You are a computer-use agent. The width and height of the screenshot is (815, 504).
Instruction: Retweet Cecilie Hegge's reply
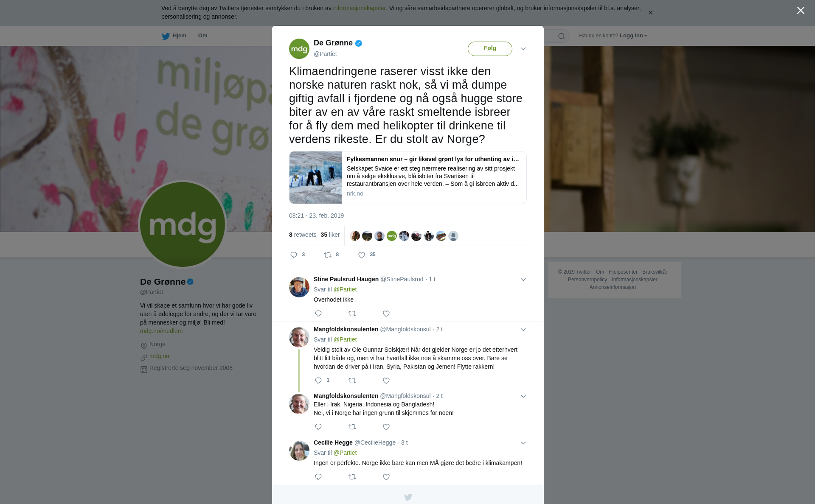(x=352, y=477)
